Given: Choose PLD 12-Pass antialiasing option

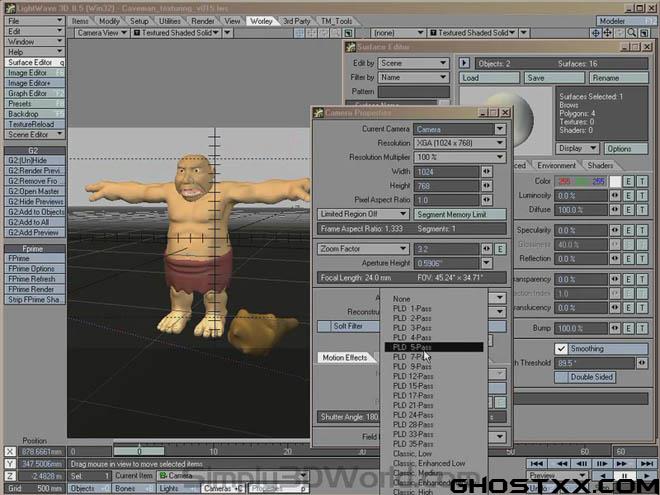Looking at the screenshot, I should (434, 376).
